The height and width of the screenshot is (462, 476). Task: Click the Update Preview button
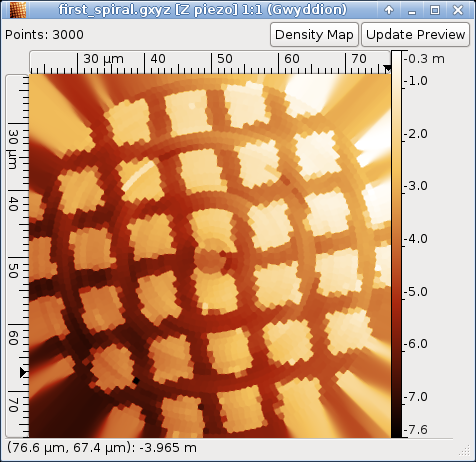coord(415,35)
